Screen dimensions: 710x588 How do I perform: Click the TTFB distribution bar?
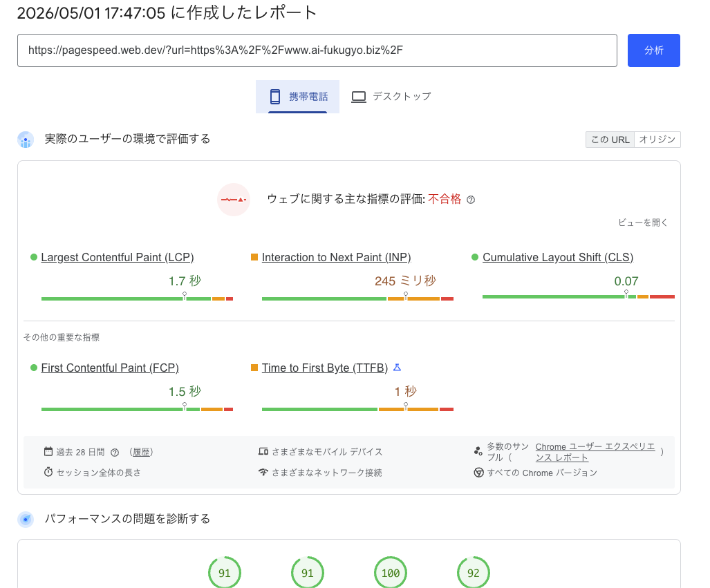357,409
